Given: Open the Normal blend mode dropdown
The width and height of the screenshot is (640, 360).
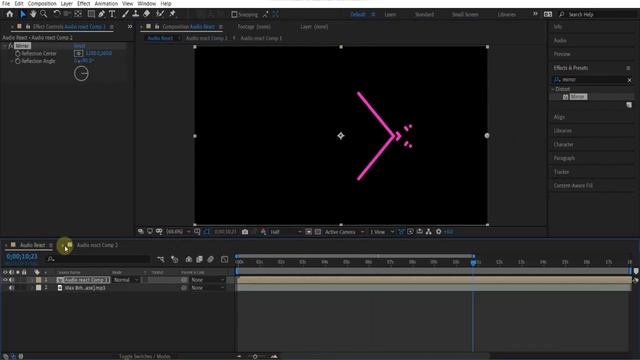Looking at the screenshot, I should [126, 280].
